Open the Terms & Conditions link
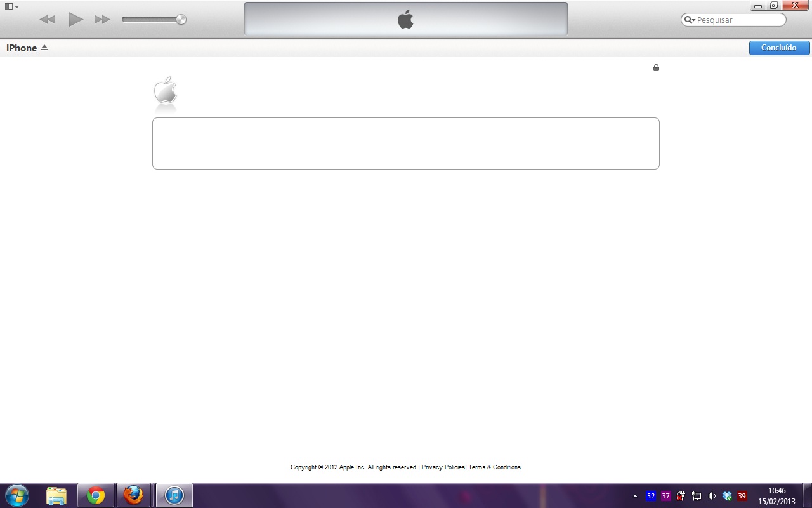 495,467
